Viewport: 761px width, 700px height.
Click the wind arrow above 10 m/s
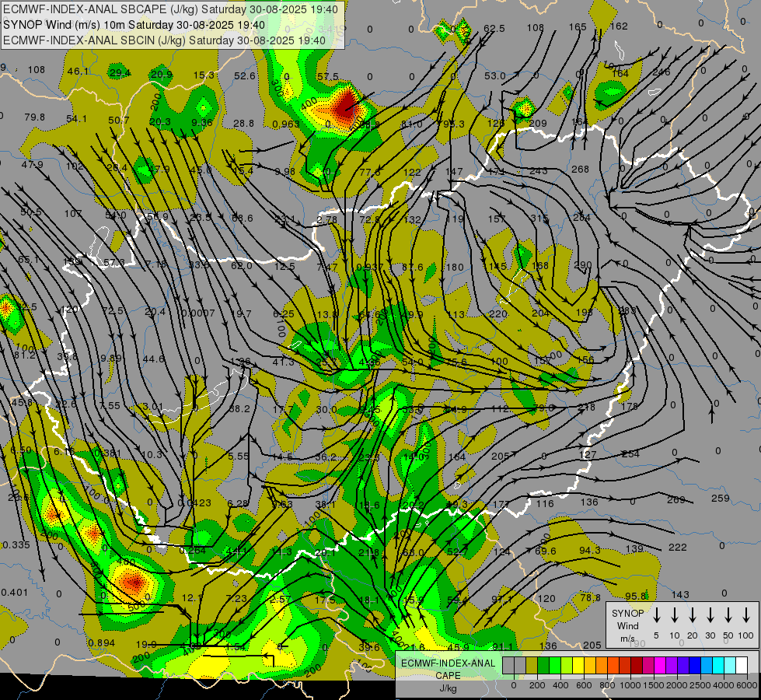674,615
